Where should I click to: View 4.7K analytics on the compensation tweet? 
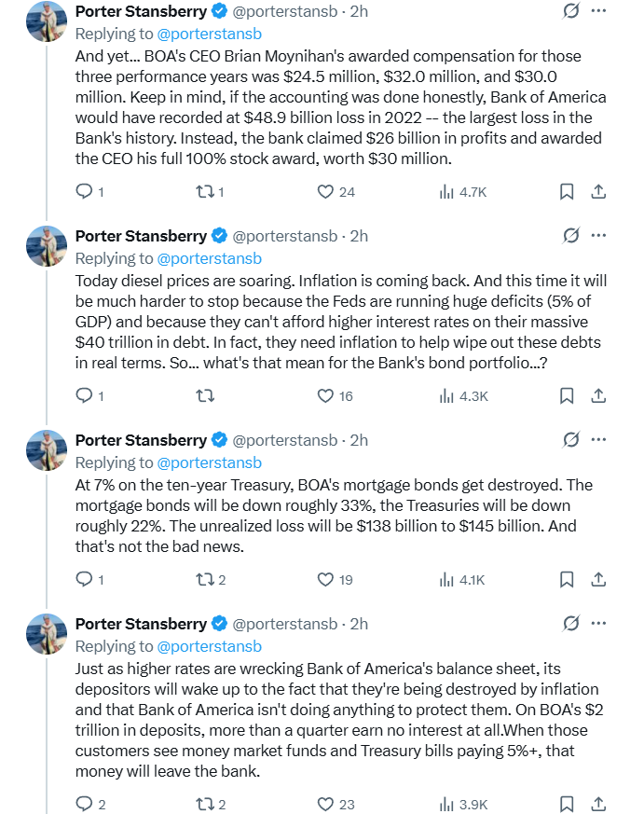463,192
